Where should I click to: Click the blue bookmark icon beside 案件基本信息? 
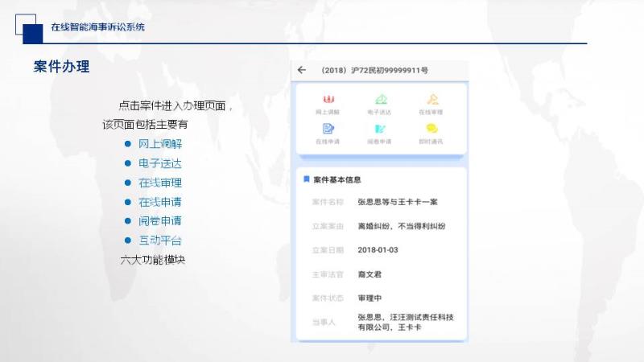pos(306,179)
